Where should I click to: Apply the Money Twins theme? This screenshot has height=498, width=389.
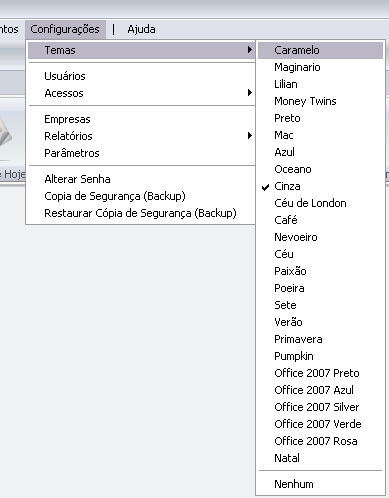320,101
